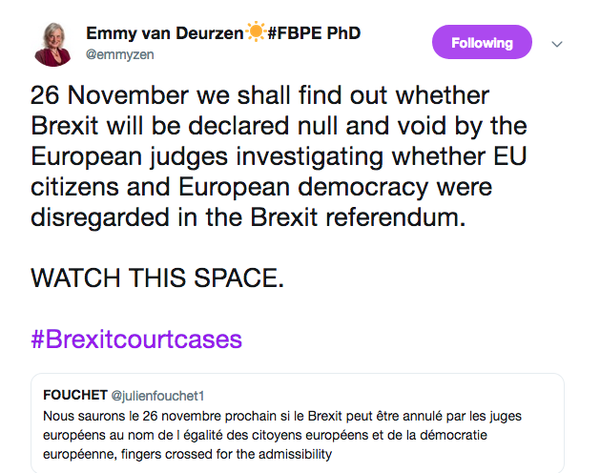Click the line 'disregarded in the Brexit referendum.'
Screen dimensions: 600x473
pyautogui.click(x=249, y=217)
